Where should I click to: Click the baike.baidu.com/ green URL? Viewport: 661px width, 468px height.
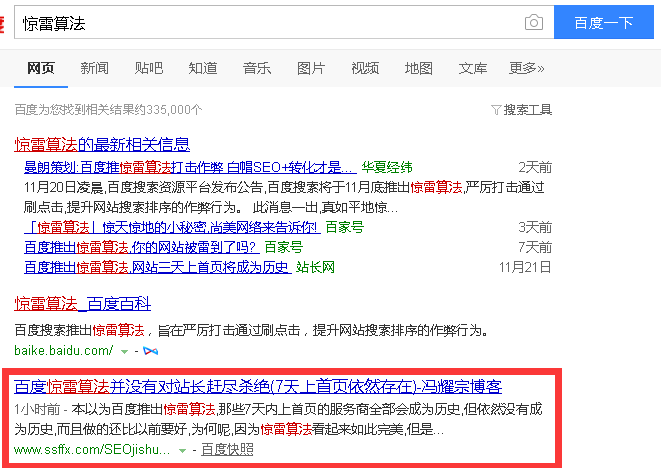64,351
